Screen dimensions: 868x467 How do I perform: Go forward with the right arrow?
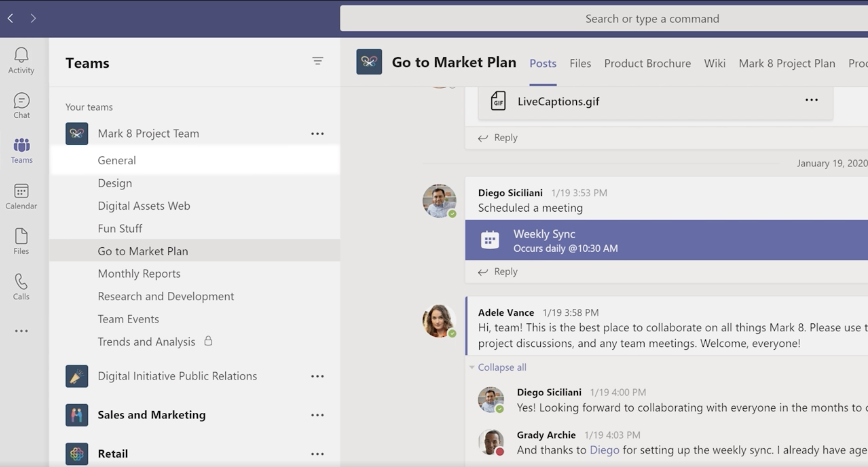pyautogui.click(x=33, y=18)
